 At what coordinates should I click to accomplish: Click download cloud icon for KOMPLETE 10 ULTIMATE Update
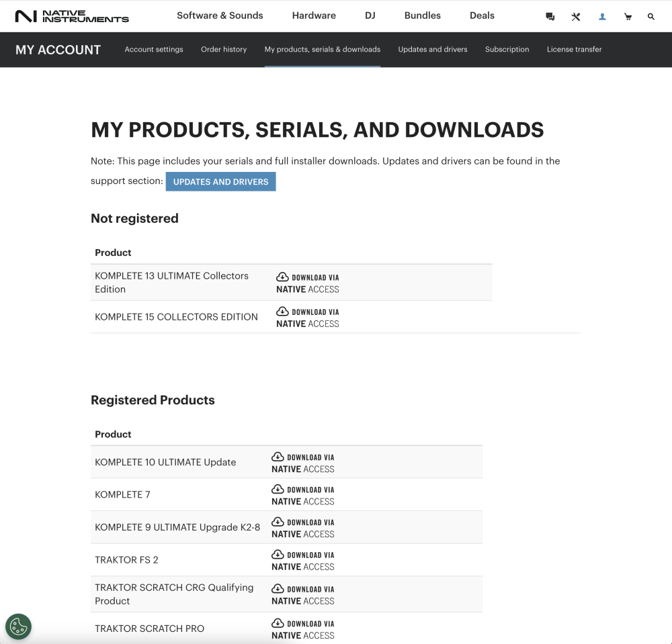pyautogui.click(x=278, y=457)
